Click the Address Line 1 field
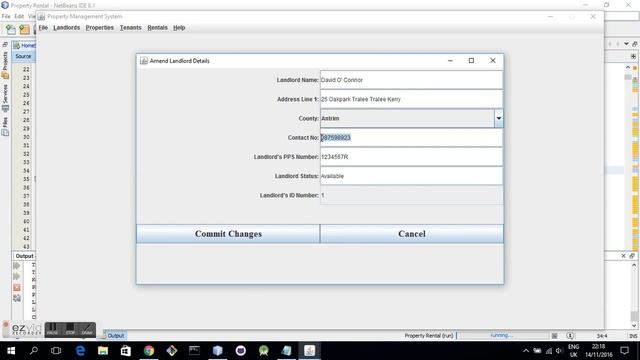 411,99
